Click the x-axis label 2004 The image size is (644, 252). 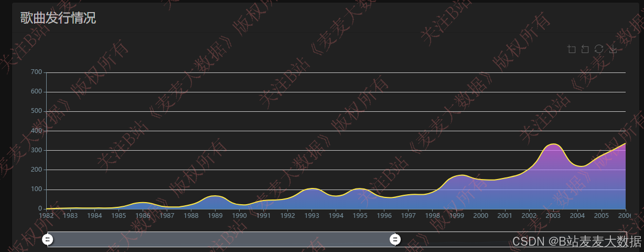577,215
